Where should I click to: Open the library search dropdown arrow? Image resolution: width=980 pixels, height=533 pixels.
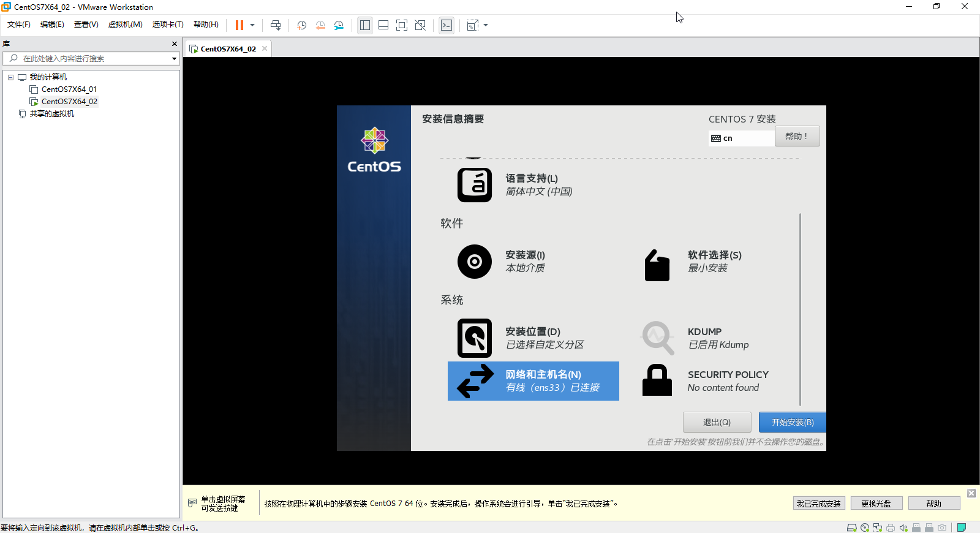click(175, 59)
